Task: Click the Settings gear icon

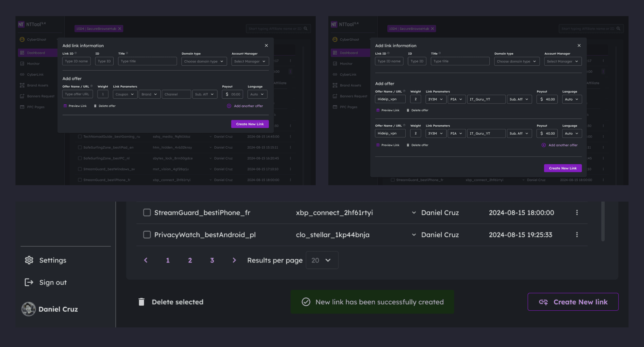Action: [29, 260]
